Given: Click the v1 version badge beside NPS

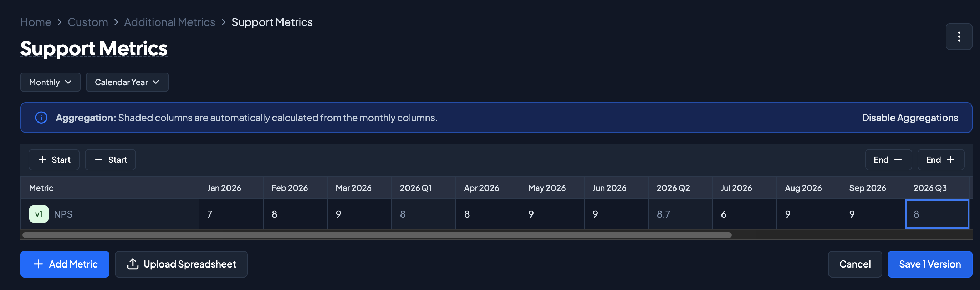Looking at the screenshot, I should click(39, 214).
